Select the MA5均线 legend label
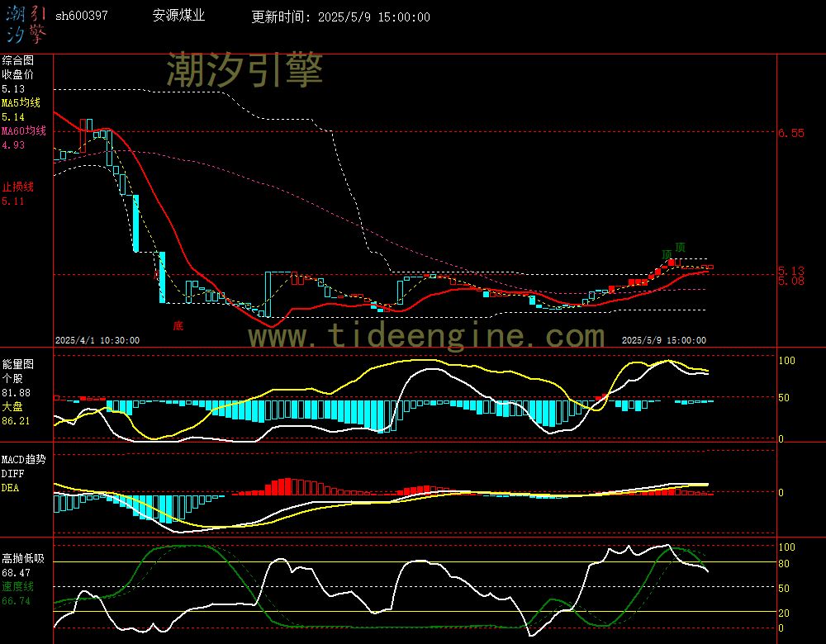 pos(21,102)
